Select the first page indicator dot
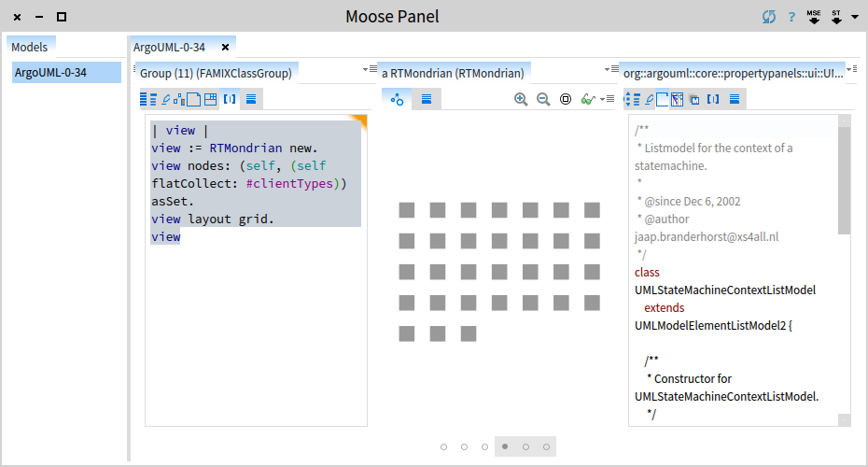The height and width of the screenshot is (467, 868). [x=444, y=447]
